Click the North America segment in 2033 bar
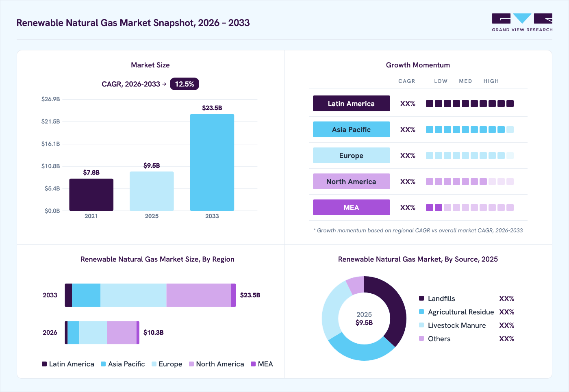The width and height of the screenshot is (569, 392). 199,295
